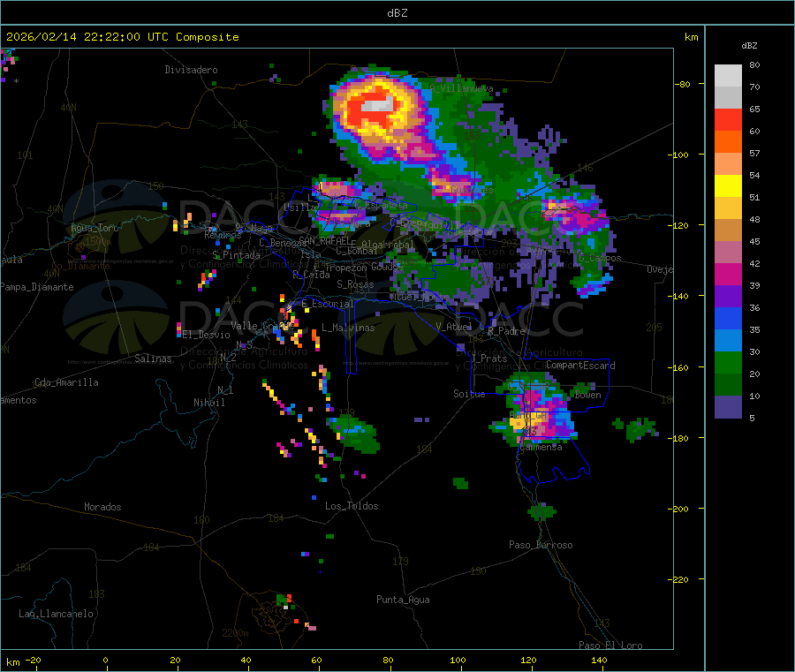This screenshot has width=795, height=672.
Task: Select the 51 dBZ yellow legend swatch
Action: 728,186
